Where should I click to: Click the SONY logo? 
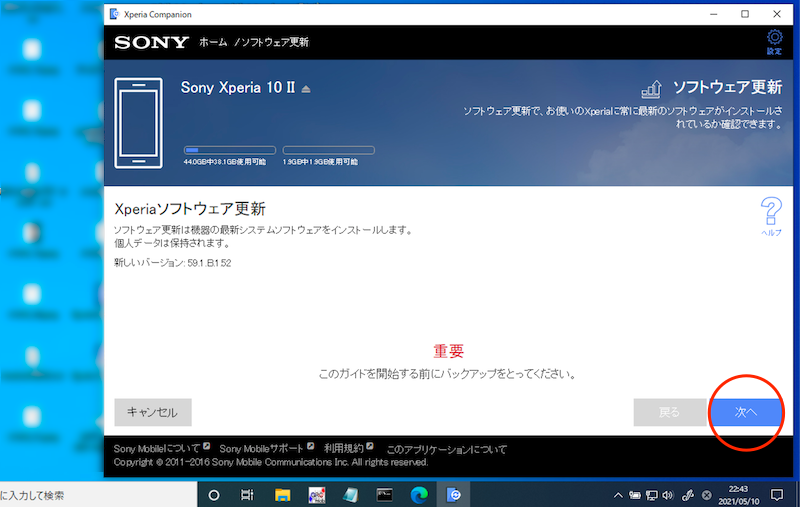(x=151, y=43)
